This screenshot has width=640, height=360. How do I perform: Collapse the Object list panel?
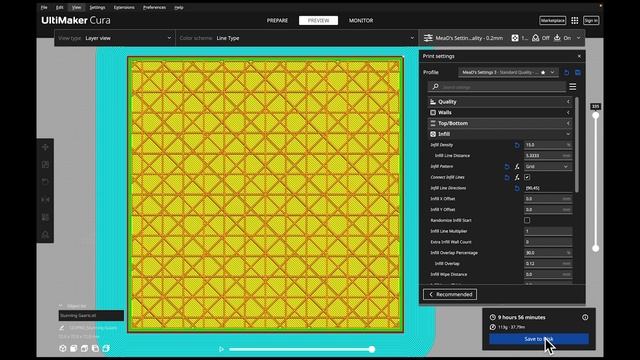click(x=61, y=306)
